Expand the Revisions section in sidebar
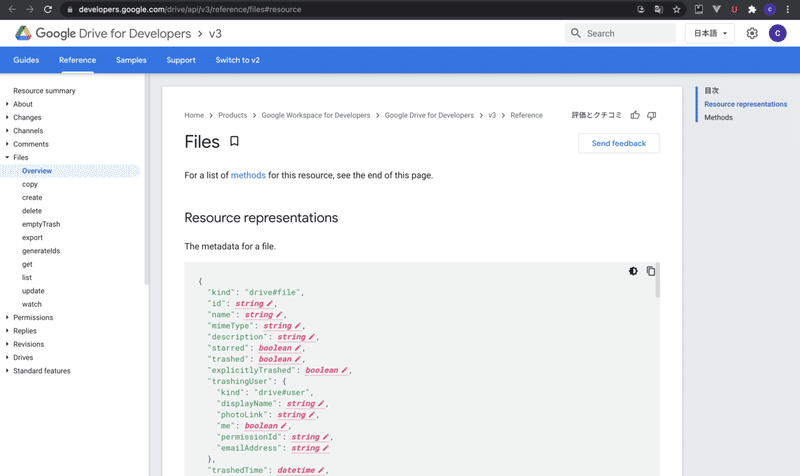The height and width of the screenshot is (476, 800). tap(7, 344)
